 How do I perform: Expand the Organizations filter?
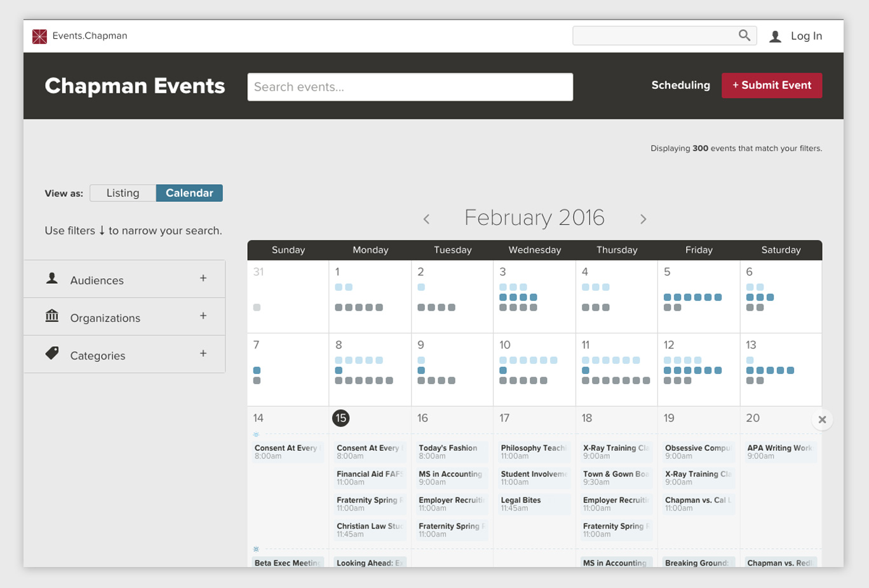203,316
